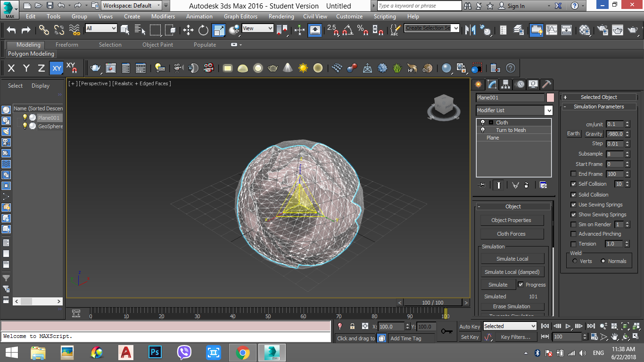
Task: Select the Rotate transform tool
Action: 203,30
